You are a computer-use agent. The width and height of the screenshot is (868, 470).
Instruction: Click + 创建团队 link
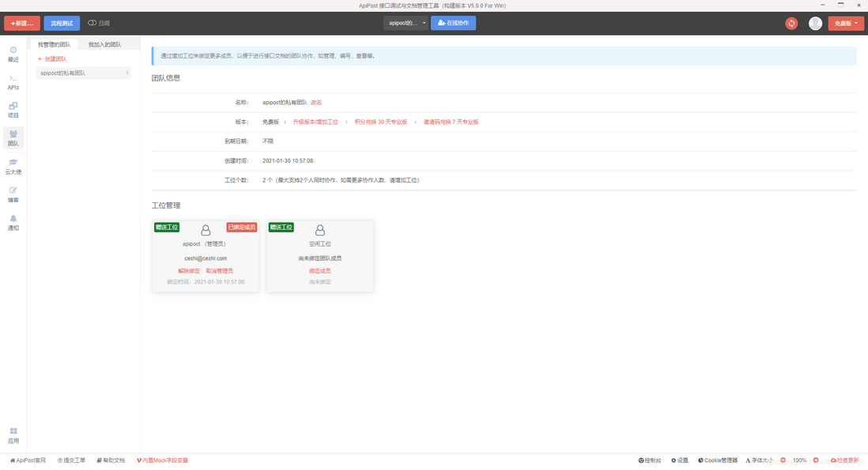pos(52,58)
